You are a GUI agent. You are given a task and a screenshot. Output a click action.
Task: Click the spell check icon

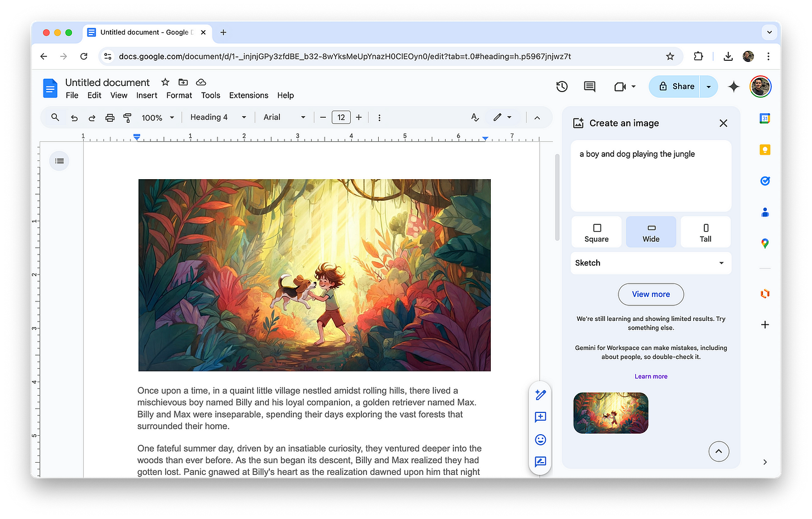[475, 117]
